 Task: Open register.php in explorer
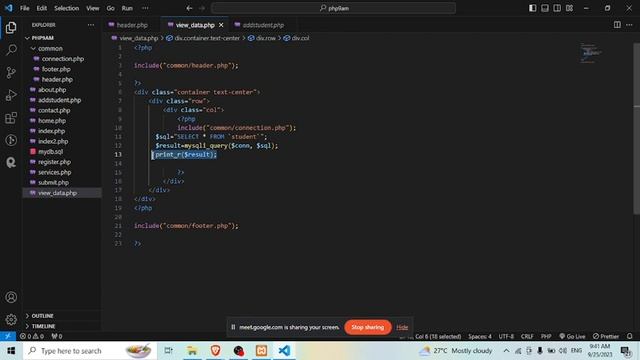click(54, 162)
